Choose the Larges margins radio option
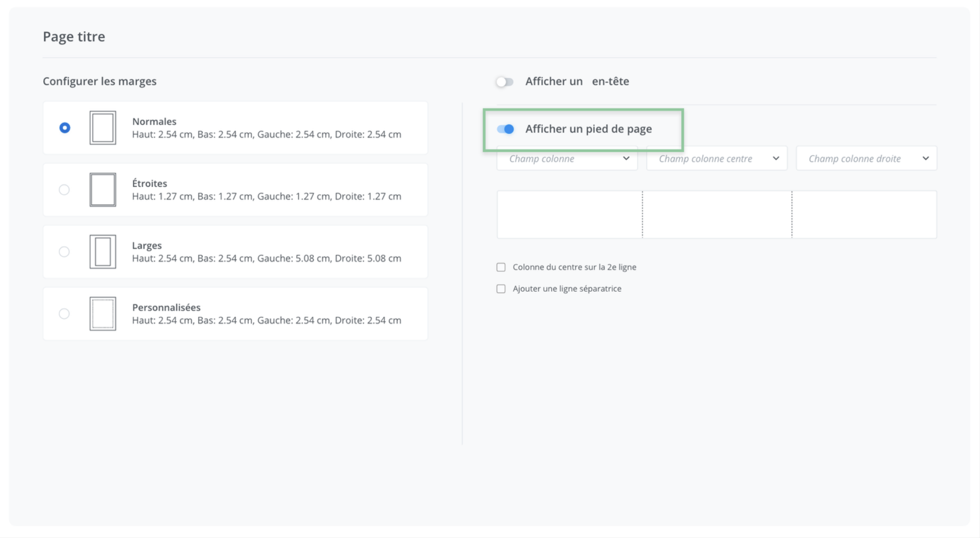Screen dimensions: 980x538 coord(64,252)
